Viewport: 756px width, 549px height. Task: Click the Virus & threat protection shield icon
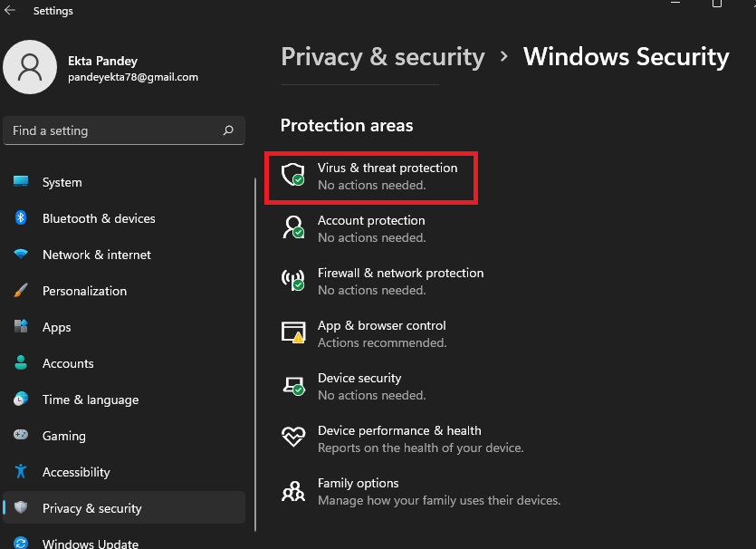(292, 175)
